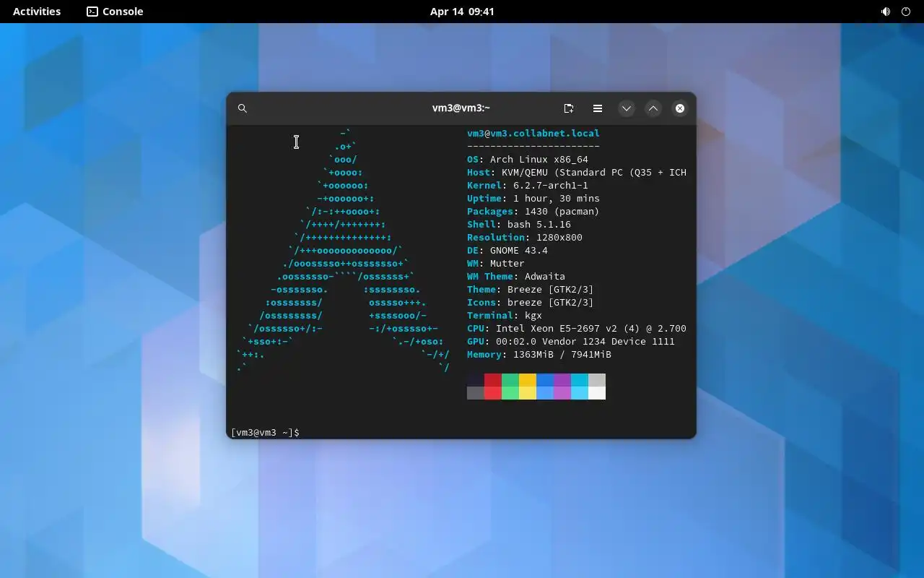This screenshot has width=924, height=578.
Task: Minimize the Console window
Action: [x=627, y=108]
